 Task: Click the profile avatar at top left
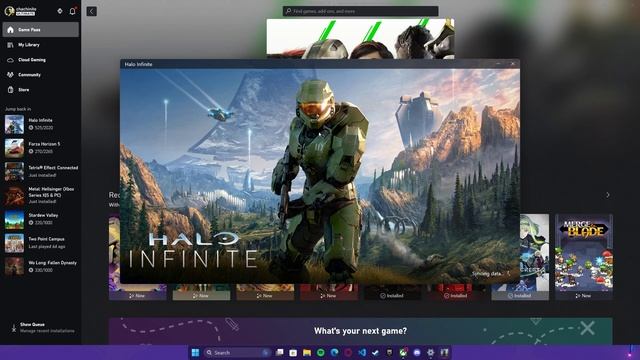tap(9, 11)
